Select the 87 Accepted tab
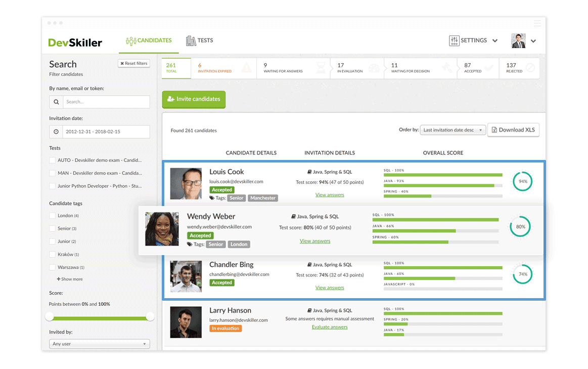 (x=478, y=68)
